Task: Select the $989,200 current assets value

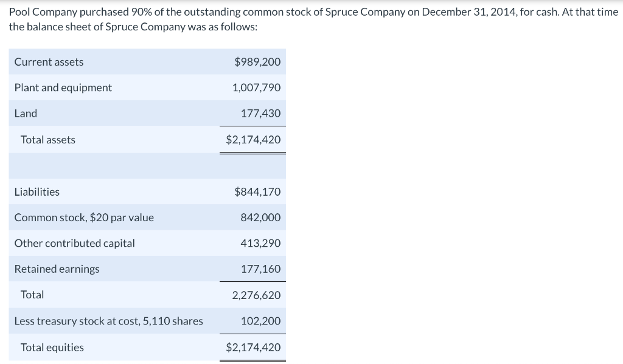Action: (x=257, y=62)
